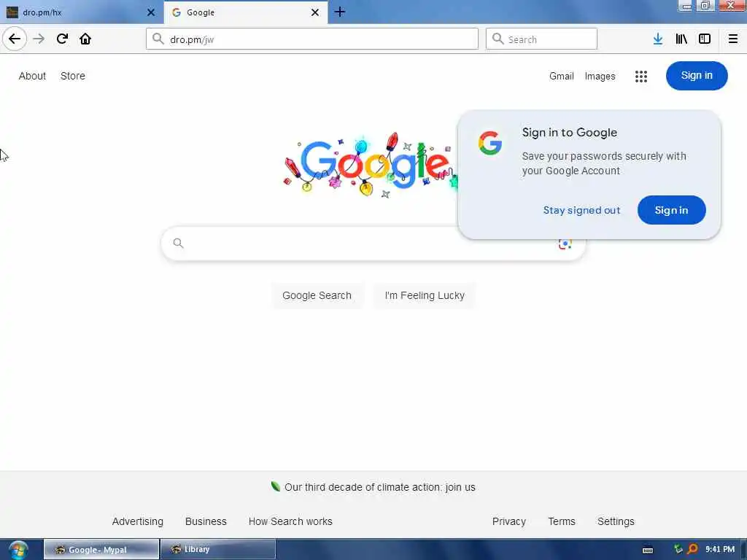Click the 'Sign in to Google' heading
This screenshot has height=560, width=747.
569,133
